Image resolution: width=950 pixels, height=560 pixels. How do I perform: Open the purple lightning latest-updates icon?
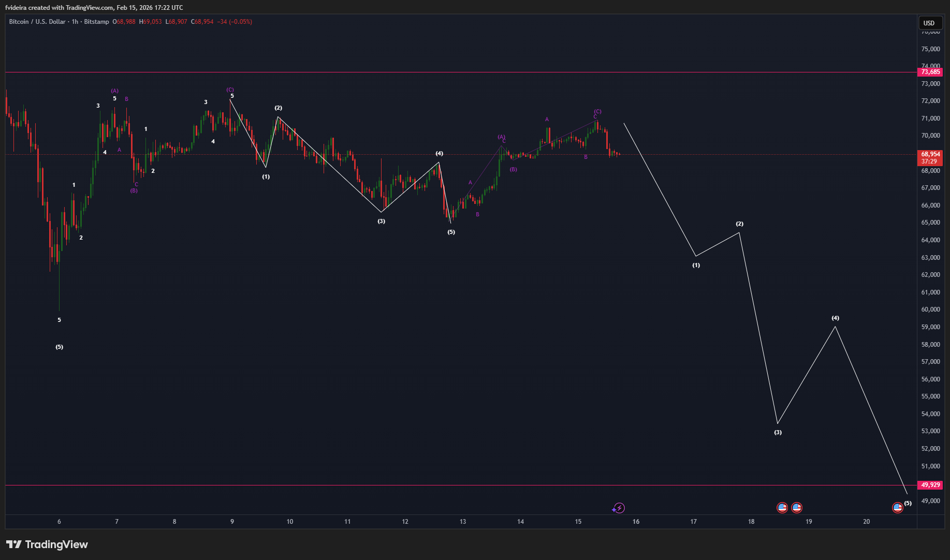tap(619, 508)
